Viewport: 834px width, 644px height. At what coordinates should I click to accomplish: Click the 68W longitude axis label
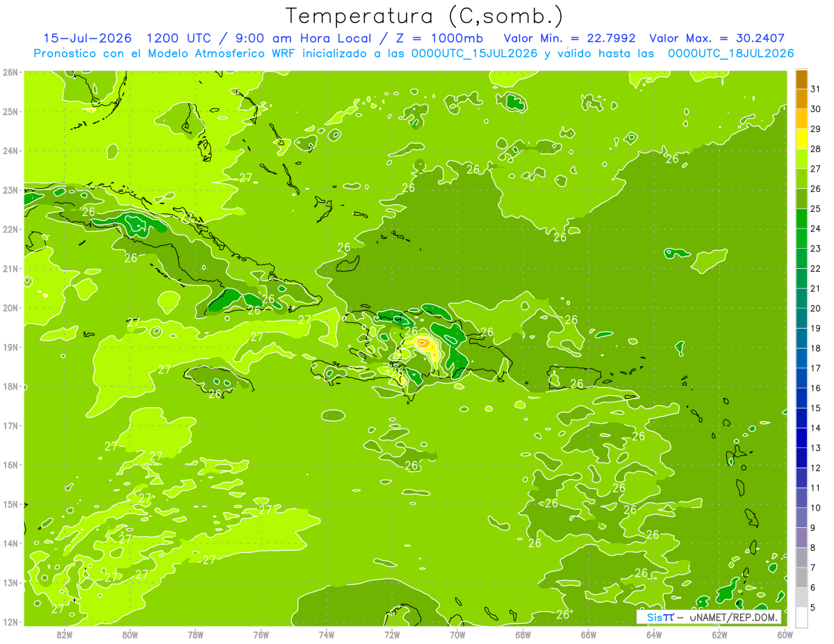[523, 634]
